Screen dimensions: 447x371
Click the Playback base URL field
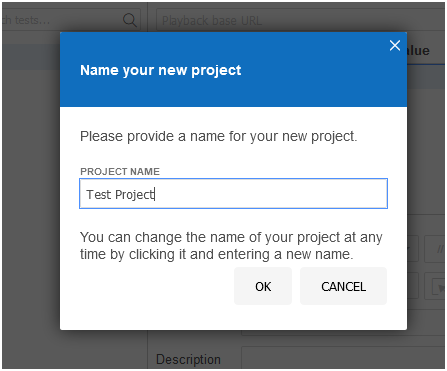[300, 20]
